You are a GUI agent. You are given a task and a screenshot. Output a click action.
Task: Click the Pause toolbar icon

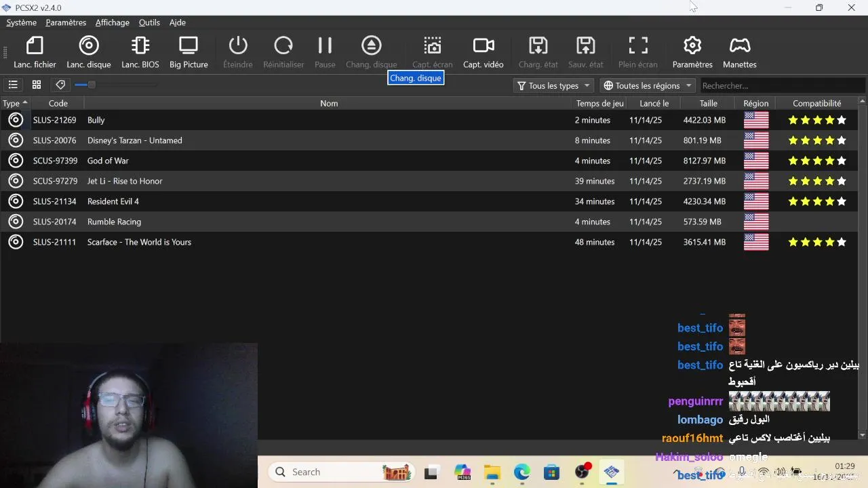[x=325, y=52]
